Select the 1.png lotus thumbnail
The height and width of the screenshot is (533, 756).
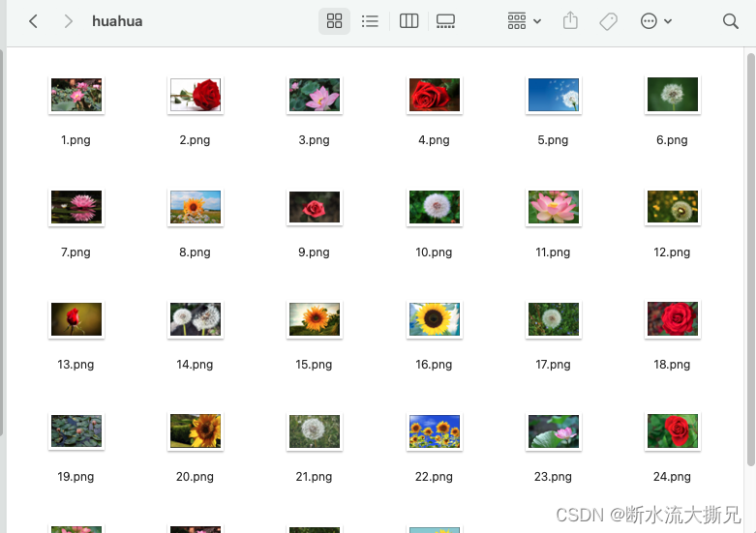point(76,95)
